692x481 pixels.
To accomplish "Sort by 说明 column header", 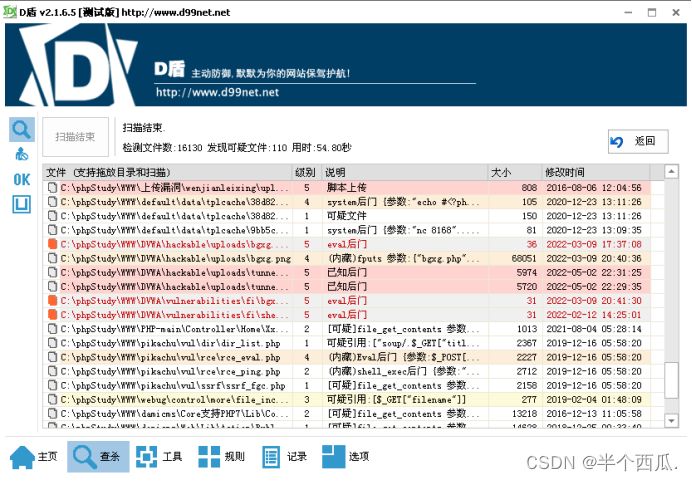I will [404, 172].
